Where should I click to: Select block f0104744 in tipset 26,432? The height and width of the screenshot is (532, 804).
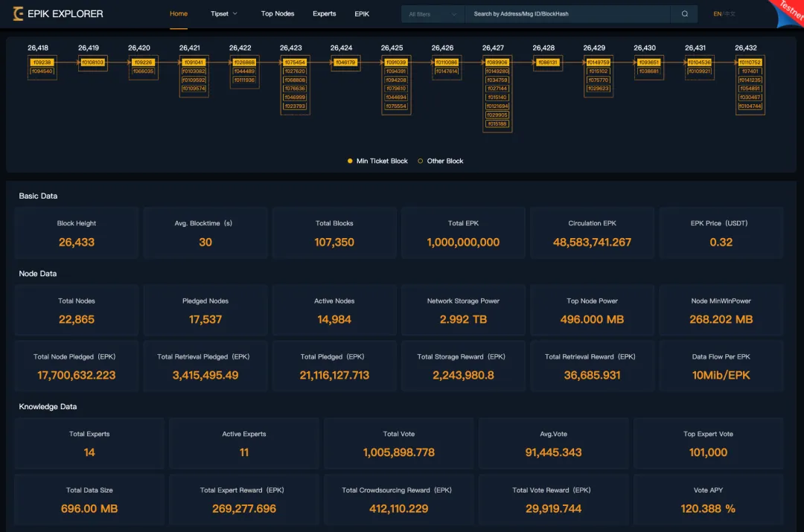(750, 106)
